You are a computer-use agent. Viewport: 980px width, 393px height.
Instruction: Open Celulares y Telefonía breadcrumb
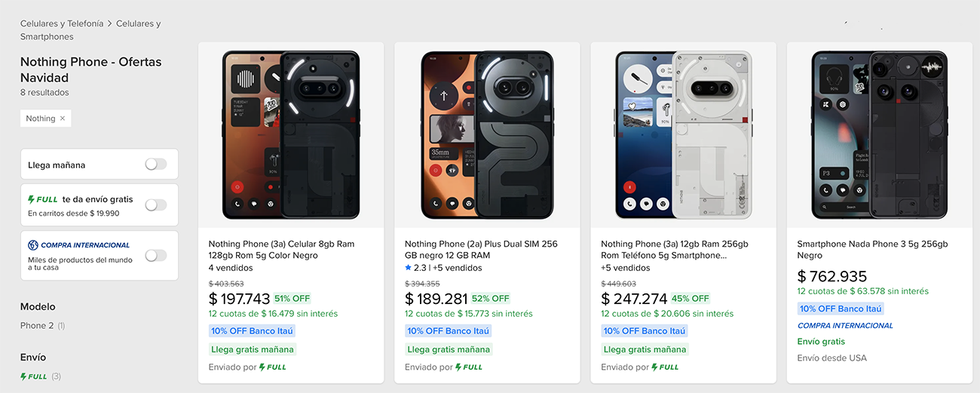pos(62,24)
